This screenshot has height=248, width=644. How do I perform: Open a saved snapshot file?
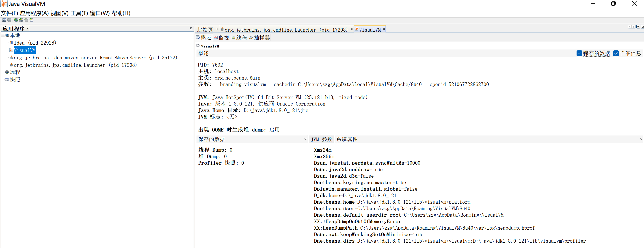(4, 20)
